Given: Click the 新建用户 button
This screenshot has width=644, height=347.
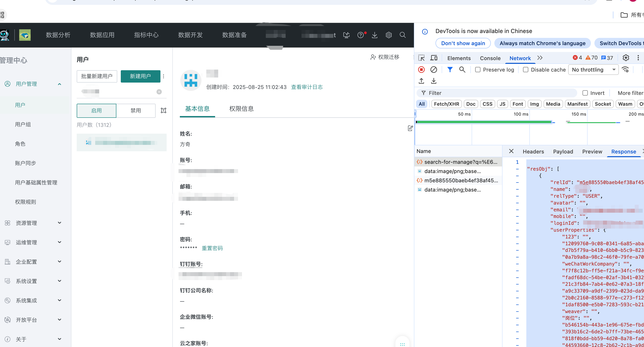Looking at the screenshot, I should pyautogui.click(x=140, y=76).
